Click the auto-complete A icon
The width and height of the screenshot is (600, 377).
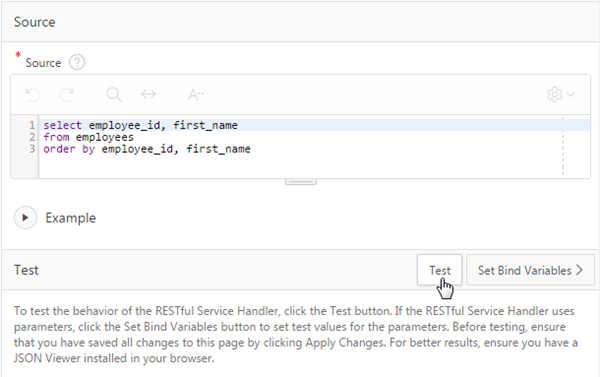195,95
